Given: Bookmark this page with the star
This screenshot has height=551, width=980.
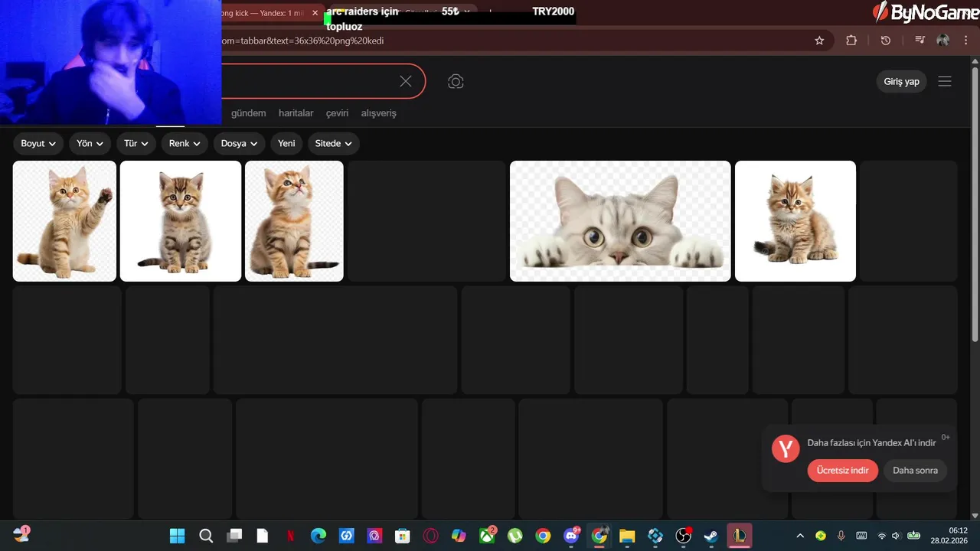Looking at the screenshot, I should pyautogui.click(x=819, y=41).
